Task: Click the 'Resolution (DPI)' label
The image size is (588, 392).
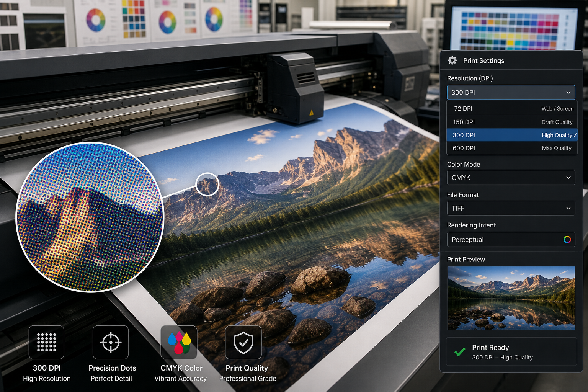Action: (470, 78)
